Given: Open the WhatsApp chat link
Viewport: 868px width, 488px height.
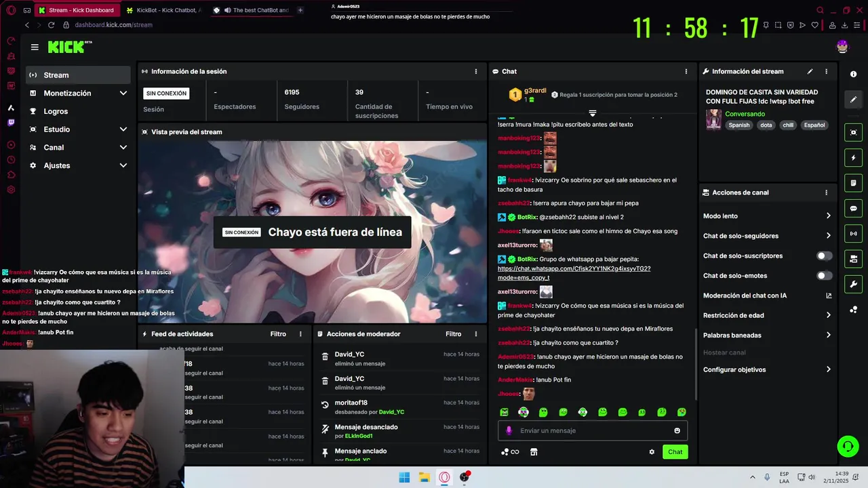Looking at the screenshot, I should click(x=574, y=273).
